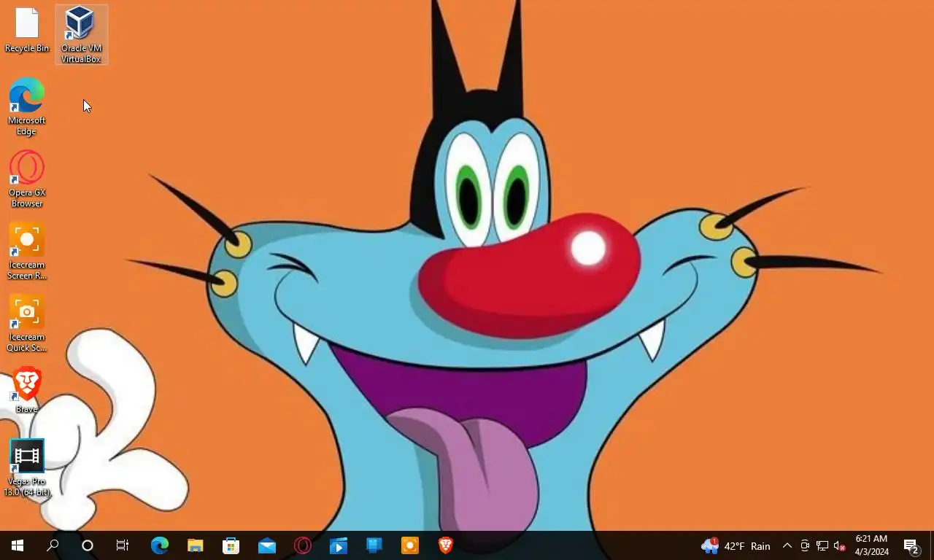Expand the hidden system tray icons

[787, 545]
